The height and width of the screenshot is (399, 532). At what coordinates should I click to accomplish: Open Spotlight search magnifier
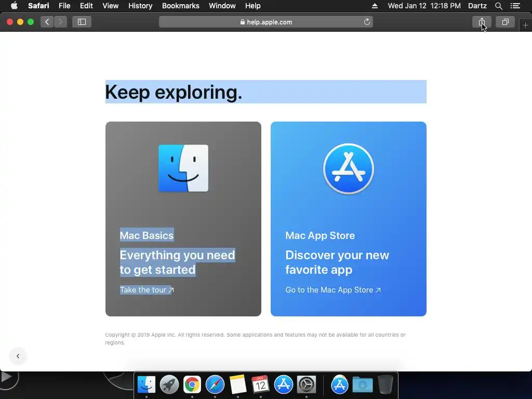tap(498, 6)
